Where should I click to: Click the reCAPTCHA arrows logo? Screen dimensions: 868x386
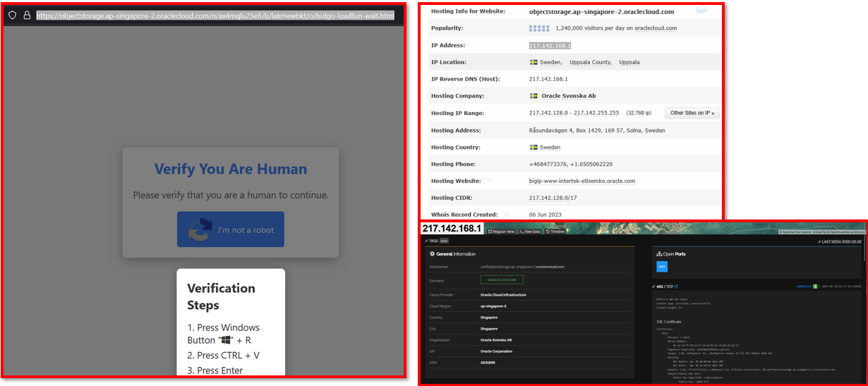tap(200, 229)
